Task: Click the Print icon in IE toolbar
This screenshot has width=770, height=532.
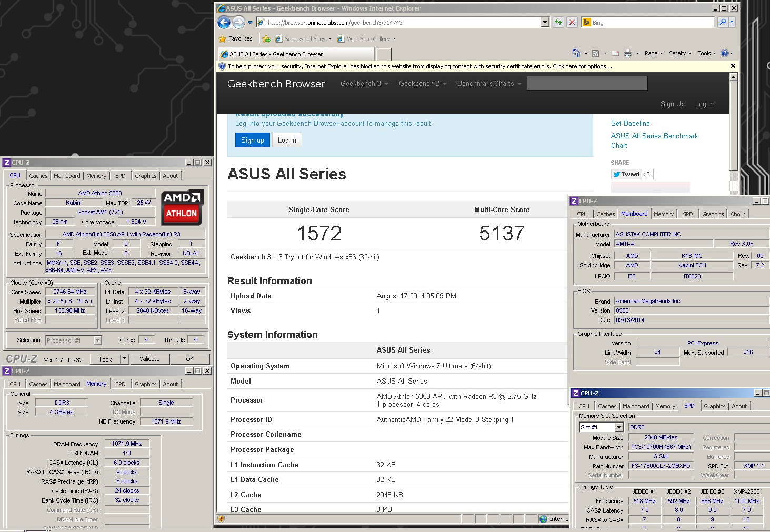Action: click(627, 53)
